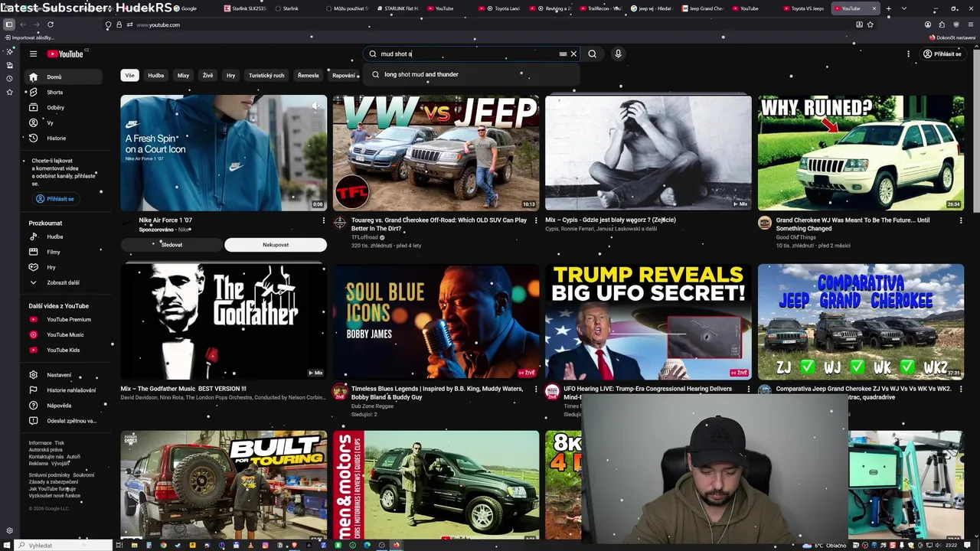Screen dimensions: 980x551
Task: Open YouTube settings three-dot menu
Action: point(908,54)
